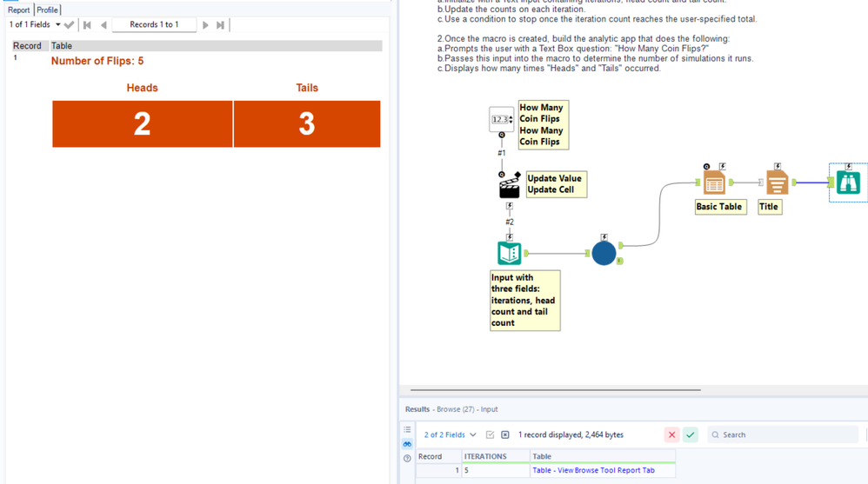Click the ITERATIONS column header
The image size is (868, 484).
[496, 456]
